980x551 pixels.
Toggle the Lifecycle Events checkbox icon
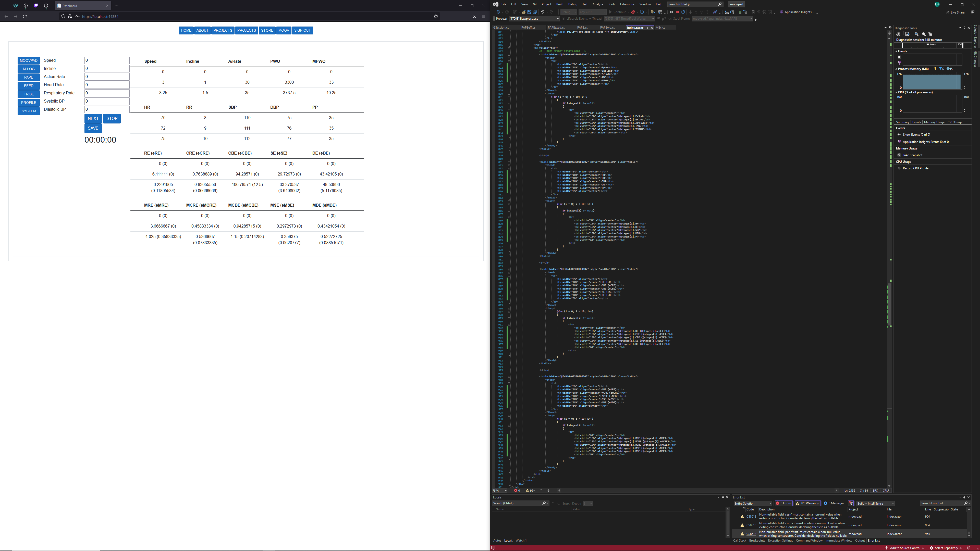tap(564, 19)
